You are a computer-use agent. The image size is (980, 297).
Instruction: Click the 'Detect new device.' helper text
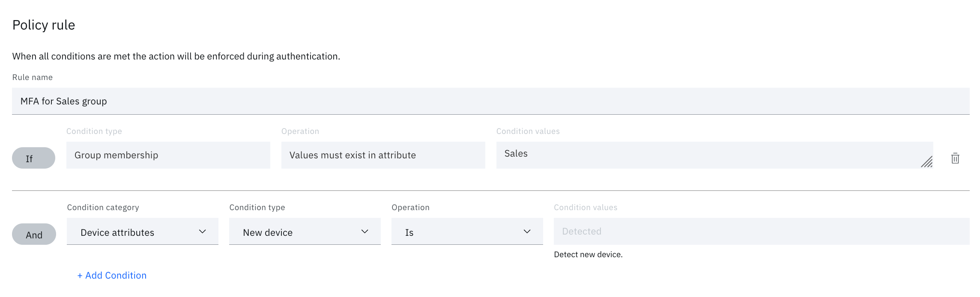click(588, 254)
